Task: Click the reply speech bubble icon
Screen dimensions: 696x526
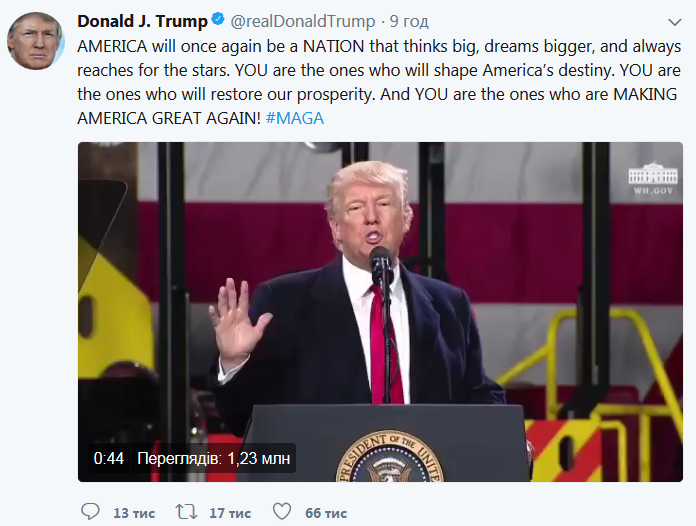Action: [x=91, y=512]
